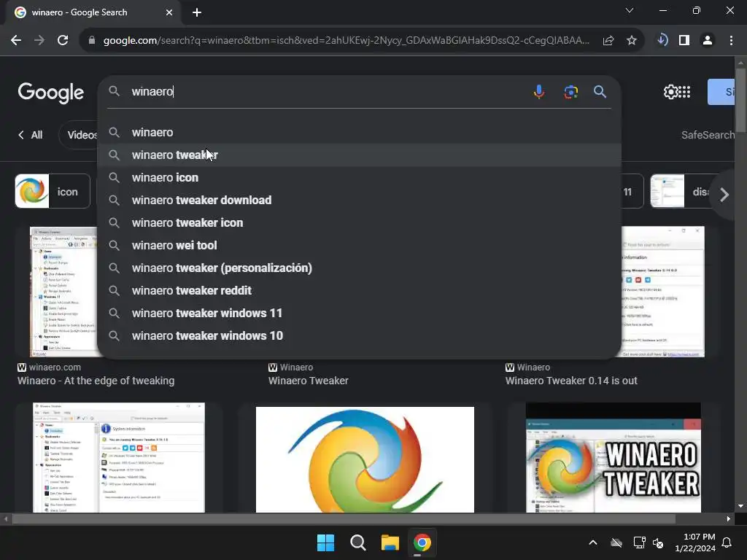The image size is (747, 560).
Task: Go to Google home via logo
Action: click(51, 93)
